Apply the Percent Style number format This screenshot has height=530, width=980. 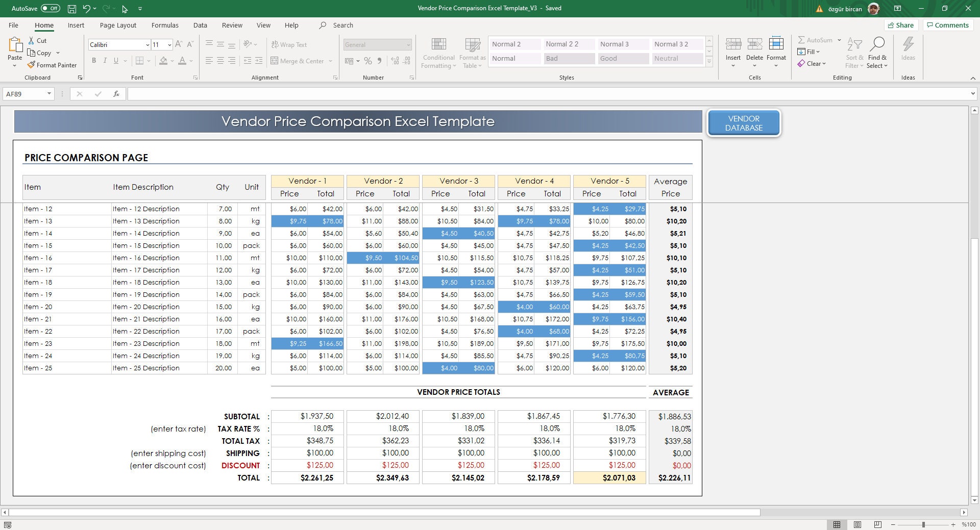point(367,61)
